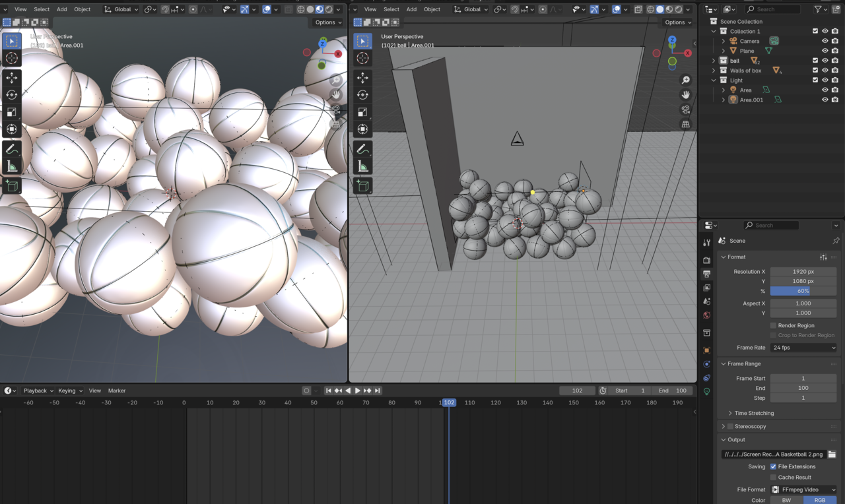Open output folder browser icon

(x=832, y=455)
